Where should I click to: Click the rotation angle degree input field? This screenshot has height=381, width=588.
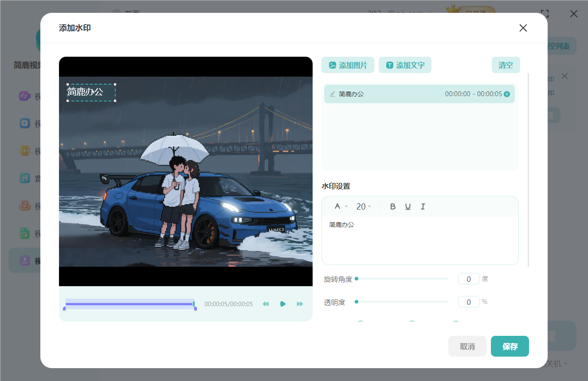468,279
